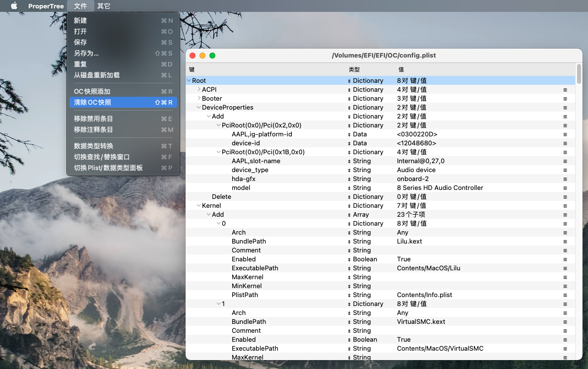
Task: Click vertical scrollbar thumb in plist window
Action: point(579,74)
